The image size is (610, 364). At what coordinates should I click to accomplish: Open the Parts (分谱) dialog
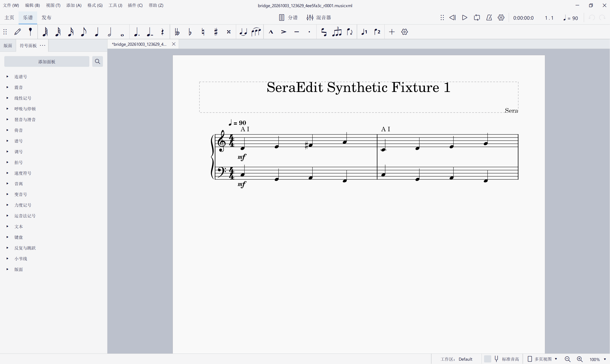pos(288,18)
